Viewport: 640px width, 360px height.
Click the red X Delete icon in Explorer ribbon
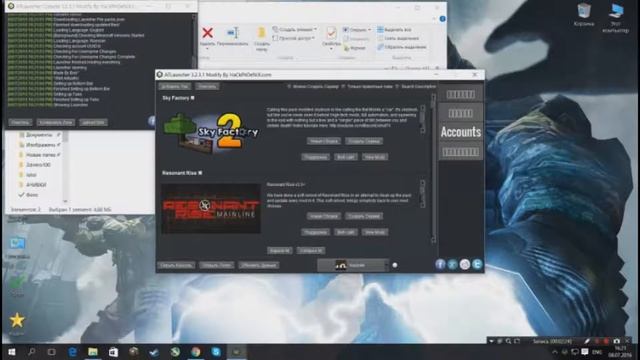point(207,33)
